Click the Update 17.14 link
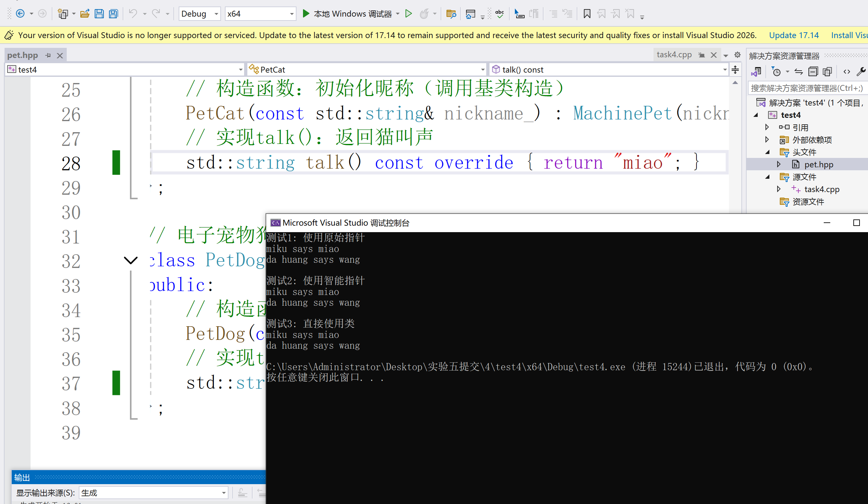Viewport: 868px width, 504px height. 793,35
